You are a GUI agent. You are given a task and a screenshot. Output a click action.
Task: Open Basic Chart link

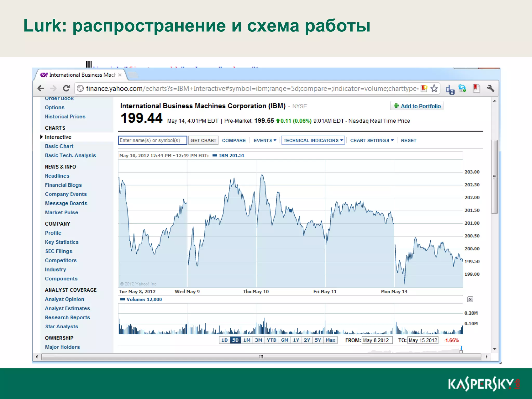pos(59,146)
